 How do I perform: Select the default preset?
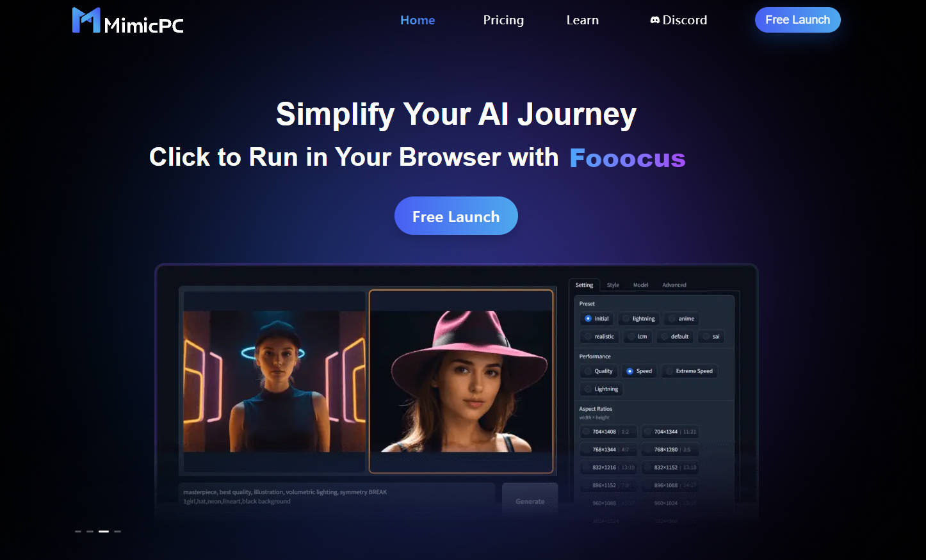(x=675, y=337)
